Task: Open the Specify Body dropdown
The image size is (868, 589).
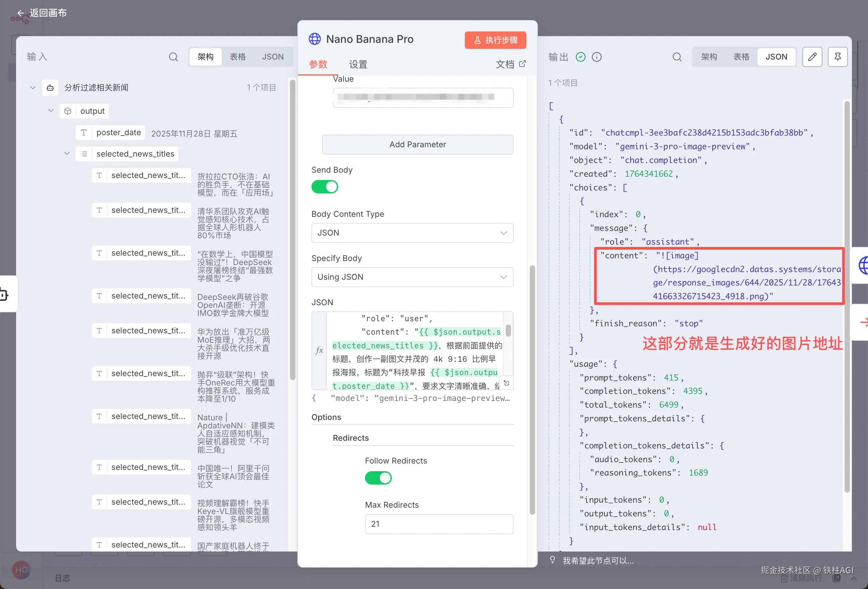Action: [412, 277]
